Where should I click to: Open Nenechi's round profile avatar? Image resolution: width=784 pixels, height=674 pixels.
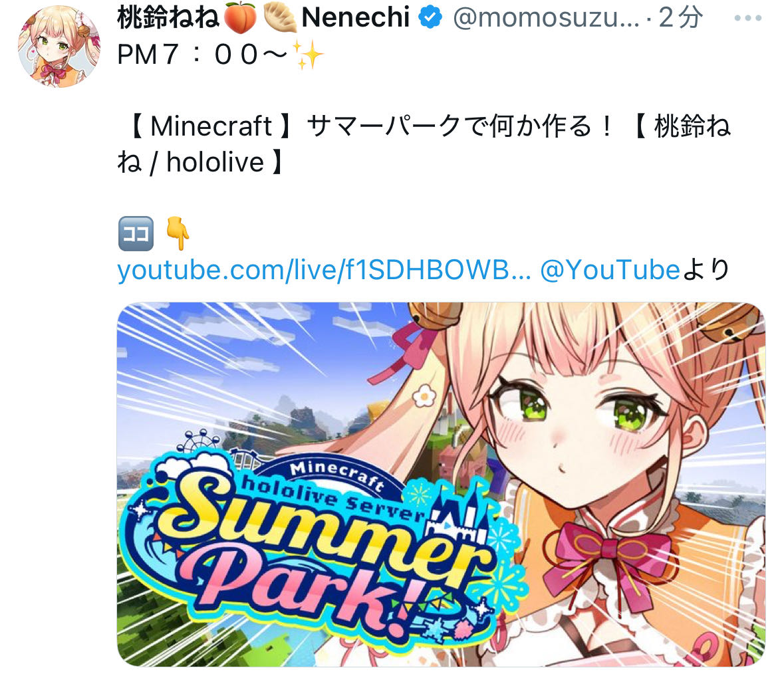click(59, 46)
